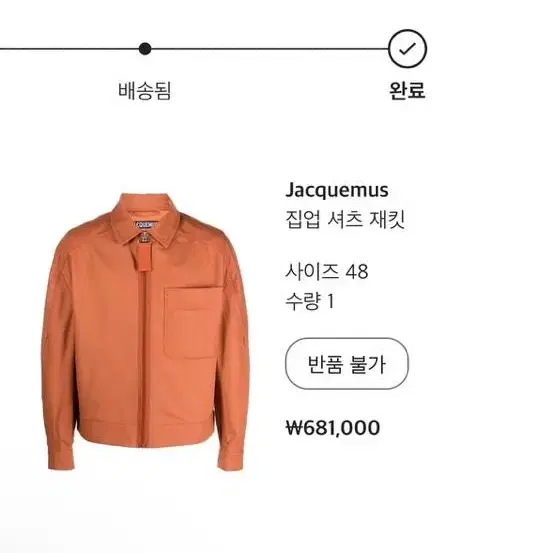Click the jacket's chest pocket in image
The width and height of the screenshot is (553, 553).
click(193, 323)
